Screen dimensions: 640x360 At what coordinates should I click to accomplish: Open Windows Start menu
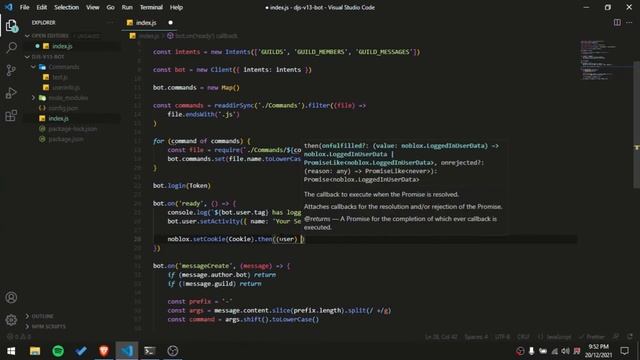[11, 351]
